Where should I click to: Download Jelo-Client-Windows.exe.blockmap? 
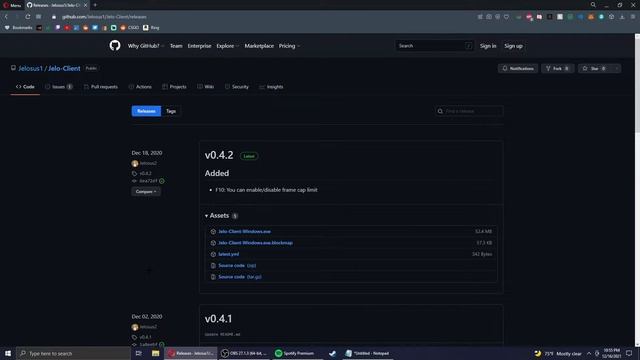(255, 243)
